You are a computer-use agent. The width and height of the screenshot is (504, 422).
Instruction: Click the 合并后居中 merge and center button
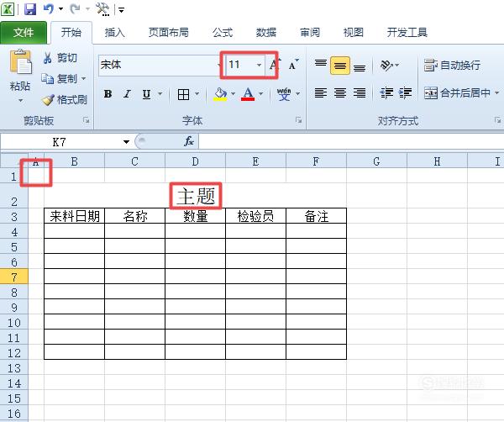click(457, 93)
